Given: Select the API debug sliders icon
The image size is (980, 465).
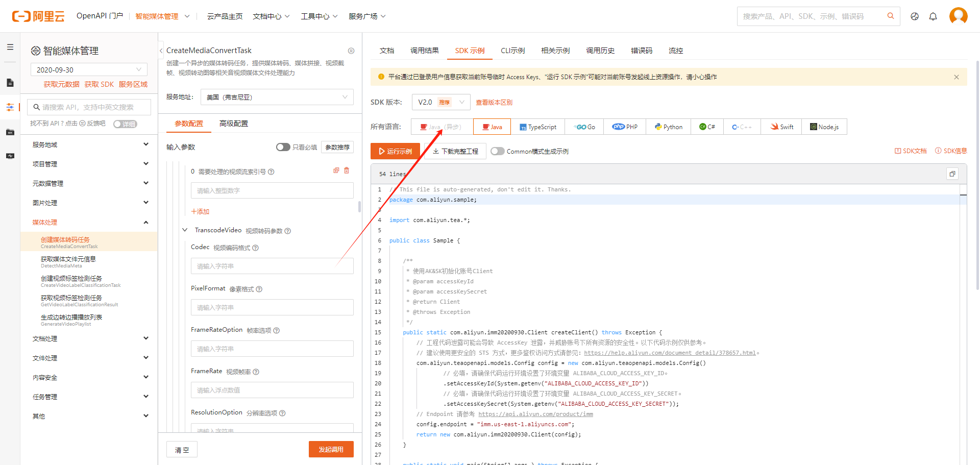Looking at the screenshot, I should tap(10, 107).
